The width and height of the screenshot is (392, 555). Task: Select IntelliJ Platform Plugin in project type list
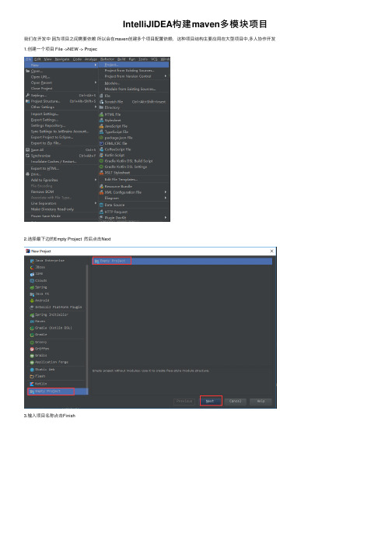58,307
